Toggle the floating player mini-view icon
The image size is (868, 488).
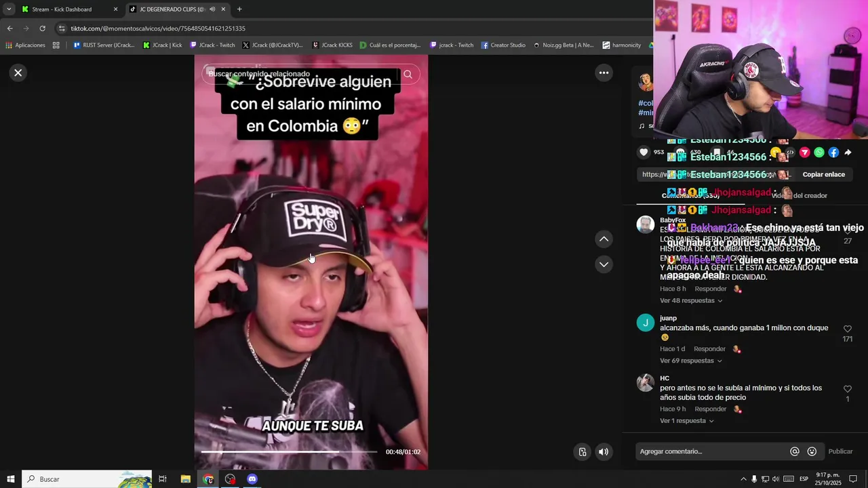[x=583, y=452]
